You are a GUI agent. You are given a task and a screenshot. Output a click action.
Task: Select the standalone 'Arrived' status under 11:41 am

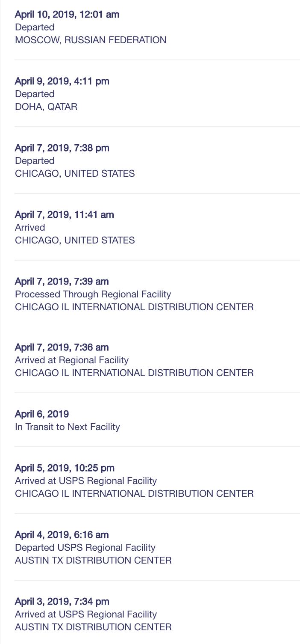[30, 228]
